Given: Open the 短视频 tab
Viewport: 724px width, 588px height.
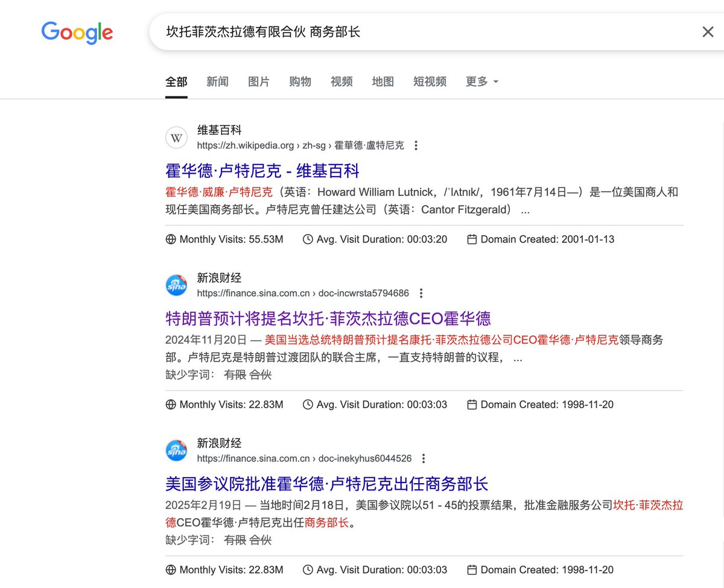Looking at the screenshot, I should tap(430, 81).
